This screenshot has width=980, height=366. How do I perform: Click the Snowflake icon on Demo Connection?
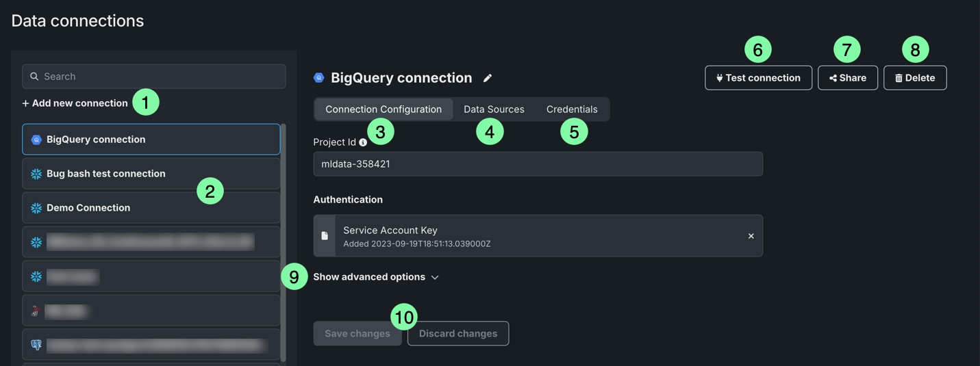point(36,208)
